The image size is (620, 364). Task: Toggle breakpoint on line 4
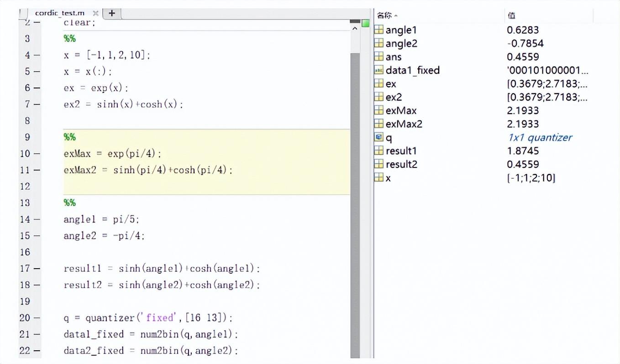pos(37,55)
